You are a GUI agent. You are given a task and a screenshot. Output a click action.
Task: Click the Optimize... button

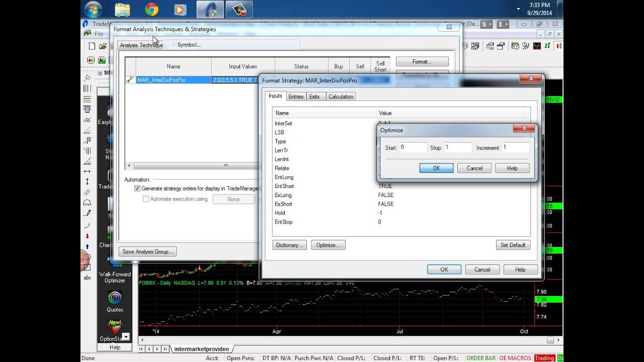tap(328, 245)
